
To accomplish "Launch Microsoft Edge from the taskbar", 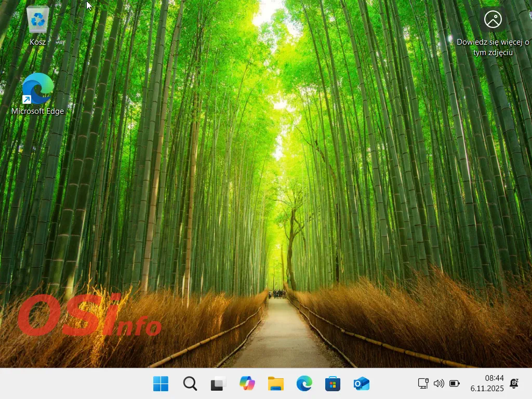I will [304, 384].
